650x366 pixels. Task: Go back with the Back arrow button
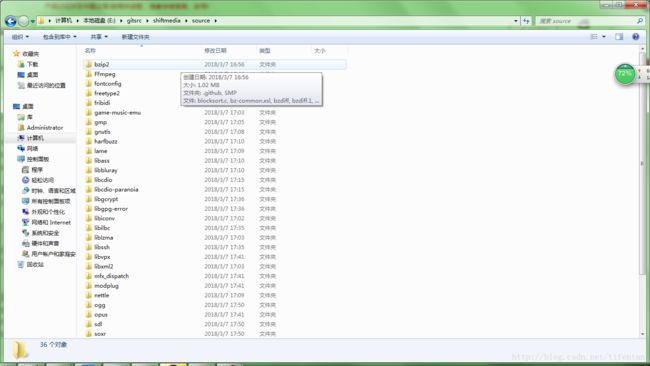coord(11,21)
